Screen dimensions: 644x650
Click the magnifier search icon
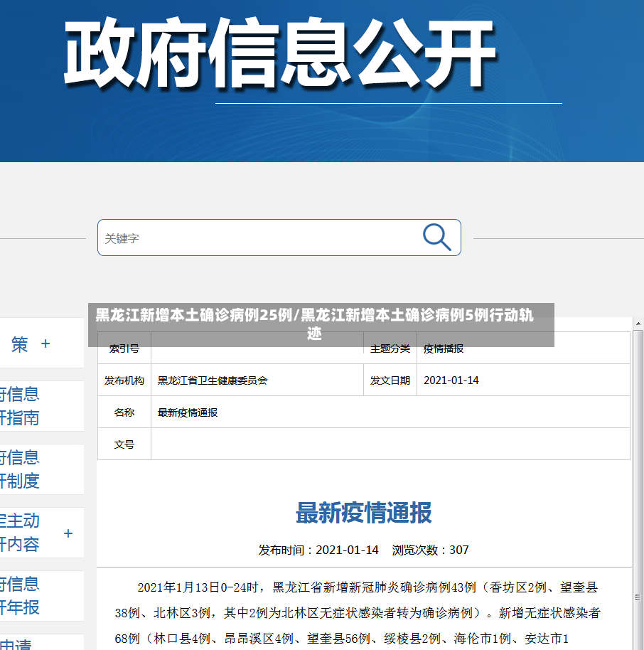pyautogui.click(x=436, y=237)
